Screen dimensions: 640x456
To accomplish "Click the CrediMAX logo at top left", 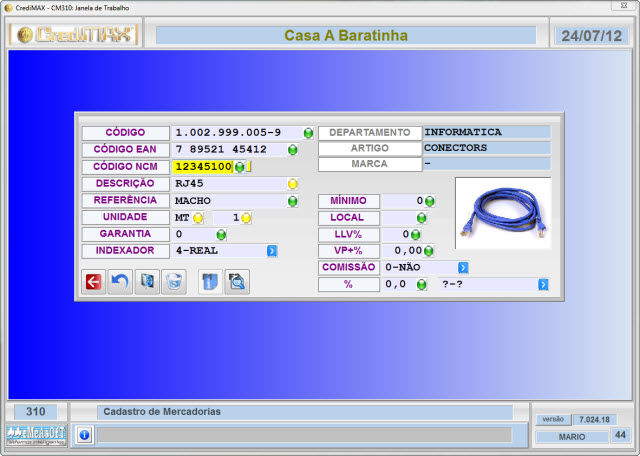I will click(x=73, y=36).
